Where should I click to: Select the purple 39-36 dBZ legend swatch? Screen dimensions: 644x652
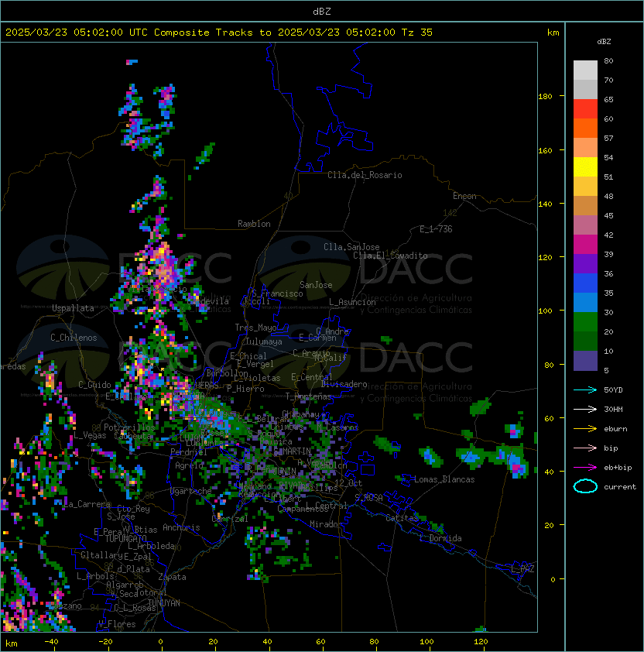coord(585,263)
